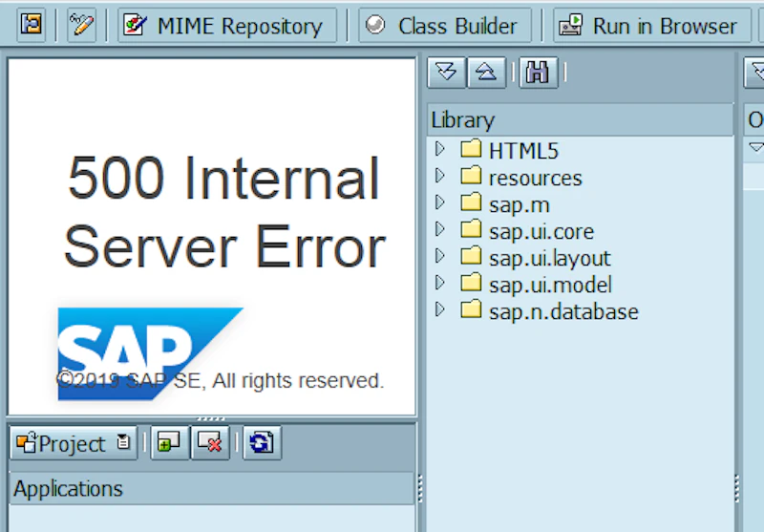Select the resources folder icon
Image resolution: width=764 pixels, height=532 pixels.
tap(471, 176)
